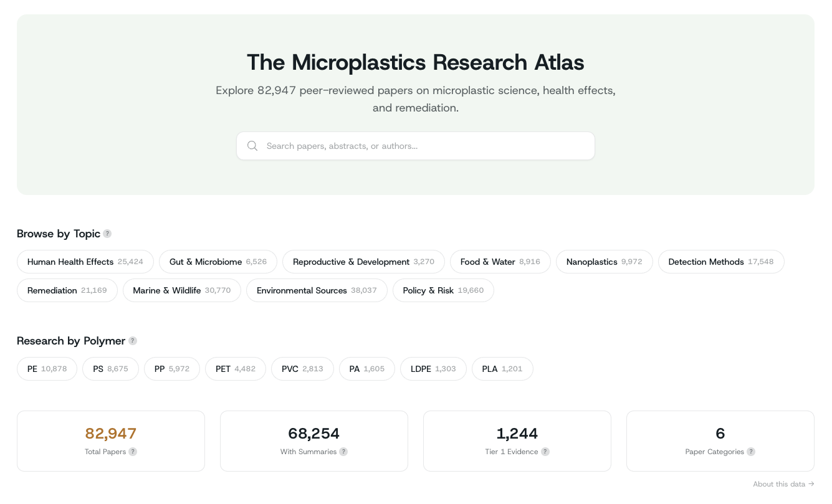Viewport: 832px width, 504px height.
Task: Open the Environmental Sources topic
Action: pos(316,290)
